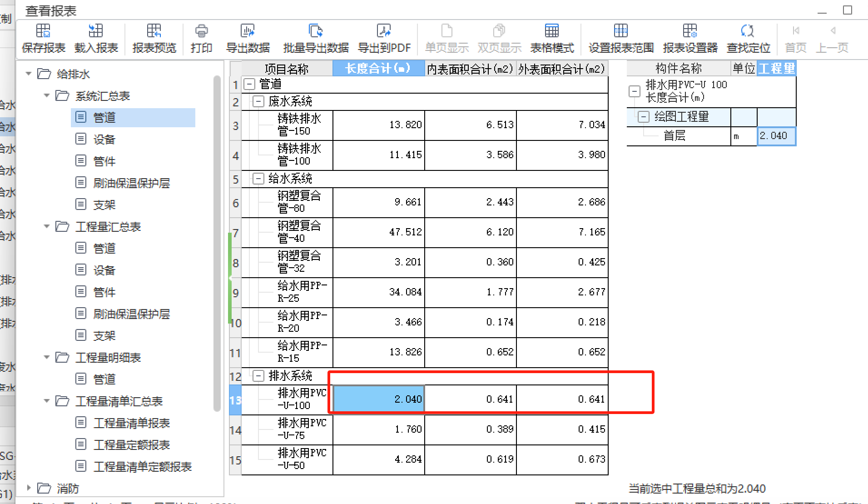Click the 导出数据 (export data) icon
The width and height of the screenshot is (868, 504).
pos(248,31)
